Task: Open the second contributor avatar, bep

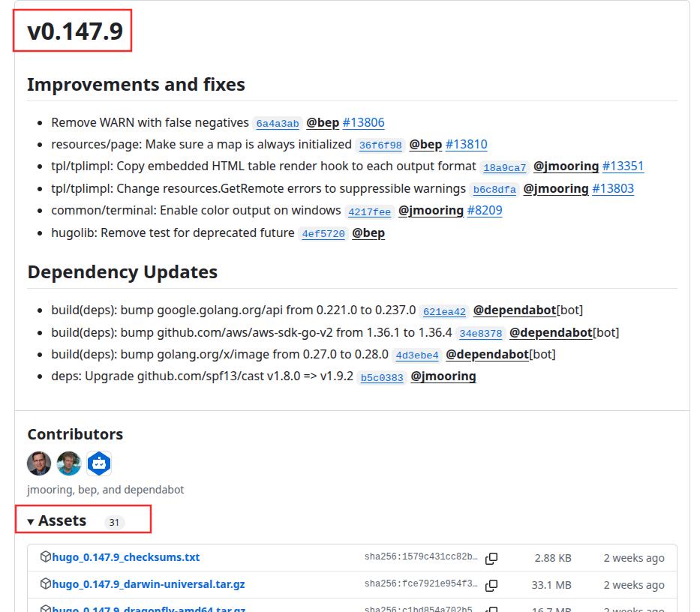Action: (x=69, y=463)
